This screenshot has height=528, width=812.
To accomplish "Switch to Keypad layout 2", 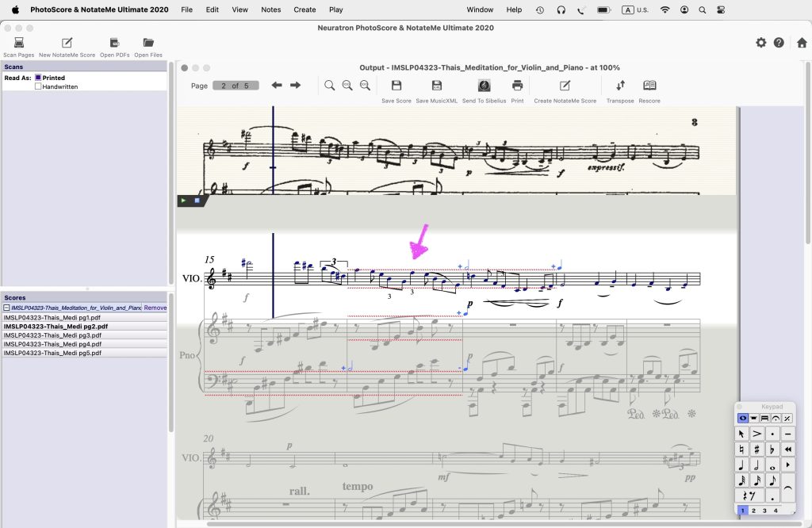I will [753, 511].
